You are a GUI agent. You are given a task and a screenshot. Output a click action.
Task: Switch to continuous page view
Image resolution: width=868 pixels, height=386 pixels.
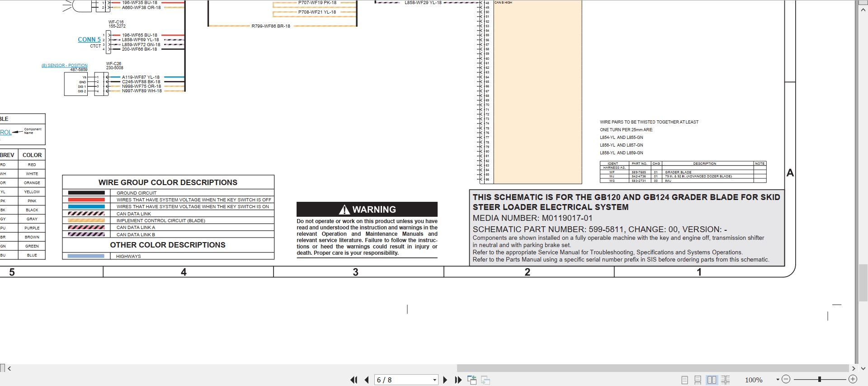(698, 380)
